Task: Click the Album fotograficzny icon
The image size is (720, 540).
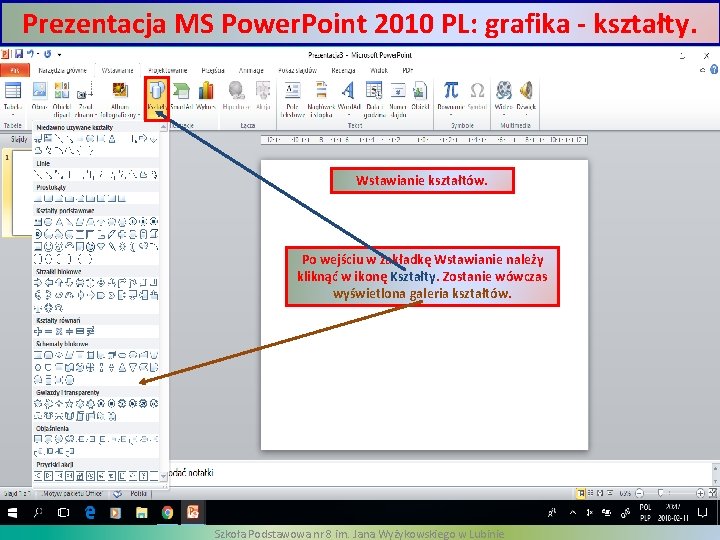Action: click(x=120, y=90)
